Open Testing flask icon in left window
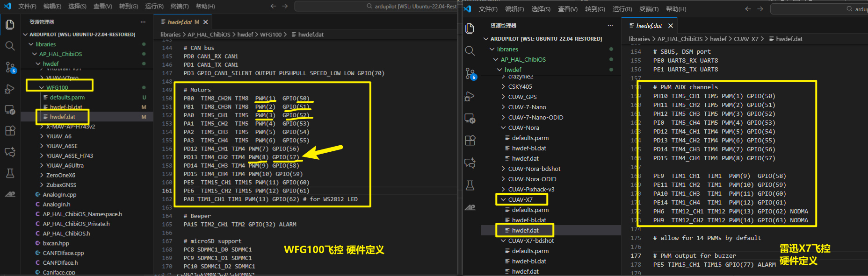This screenshot has width=868, height=276. coord(10,173)
